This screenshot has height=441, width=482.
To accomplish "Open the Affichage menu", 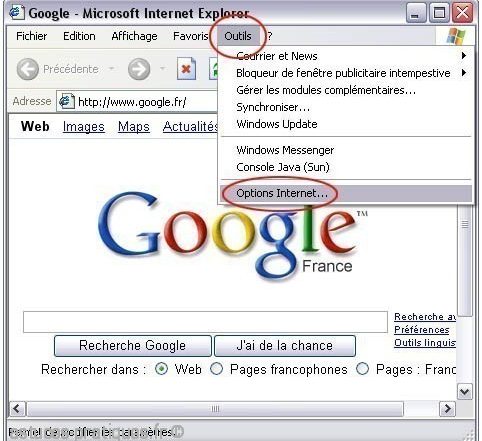I will 134,36.
